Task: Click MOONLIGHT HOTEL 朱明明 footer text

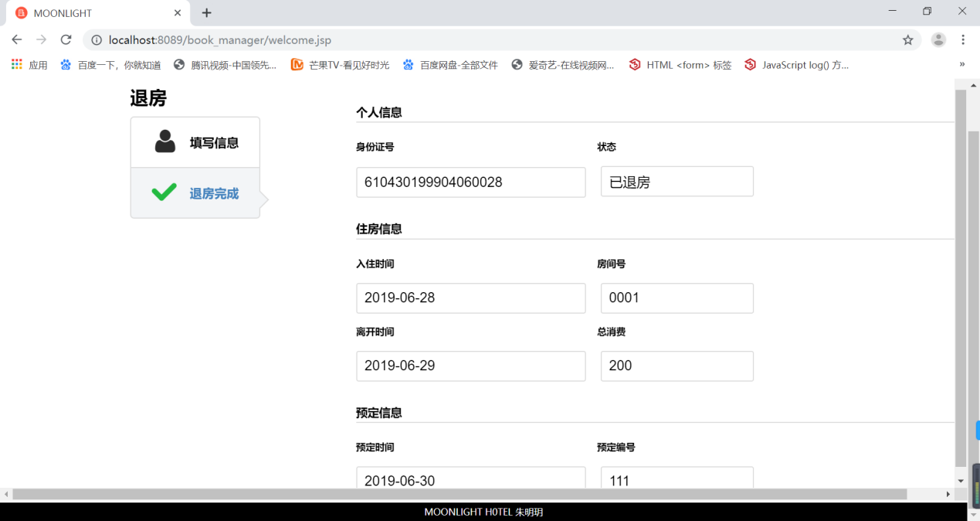Action: point(483,512)
